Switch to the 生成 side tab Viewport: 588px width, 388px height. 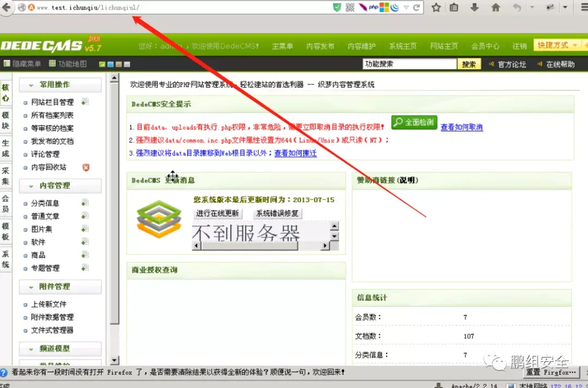tap(5, 148)
